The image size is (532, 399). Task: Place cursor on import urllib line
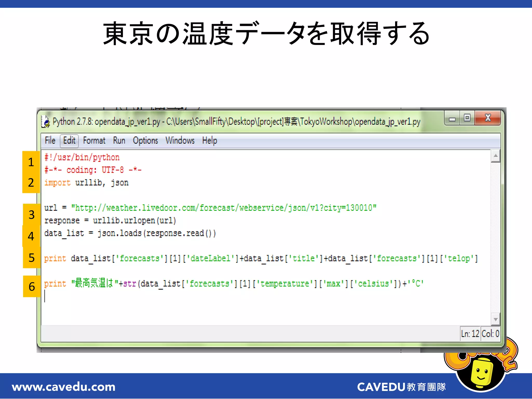tap(86, 183)
